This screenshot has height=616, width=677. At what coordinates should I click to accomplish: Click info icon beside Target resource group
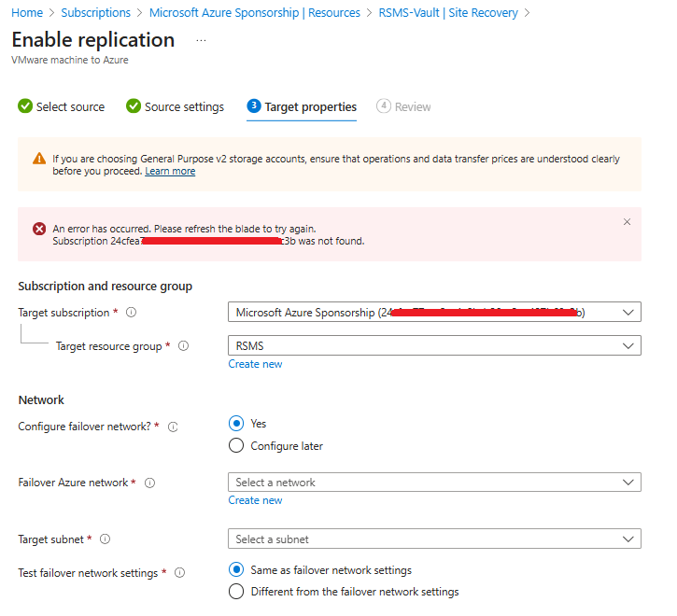point(183,346)
